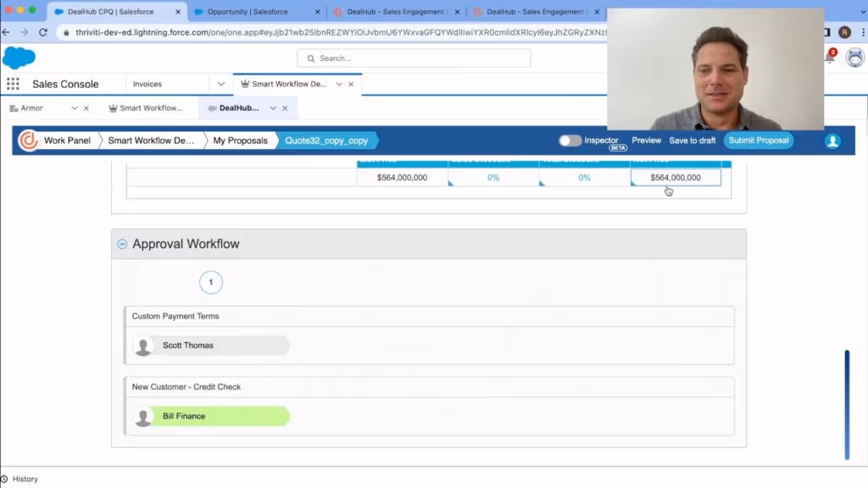Click the browser reload button

[43, 32]
